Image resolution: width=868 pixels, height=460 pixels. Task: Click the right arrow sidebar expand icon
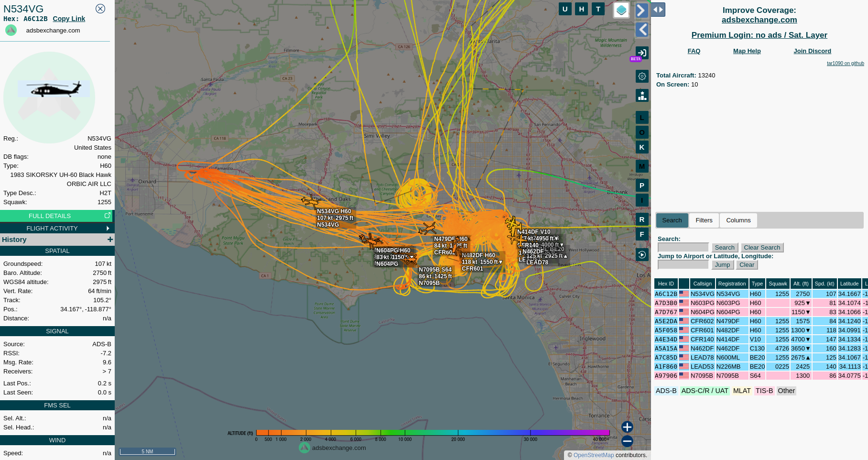point(642,10)
